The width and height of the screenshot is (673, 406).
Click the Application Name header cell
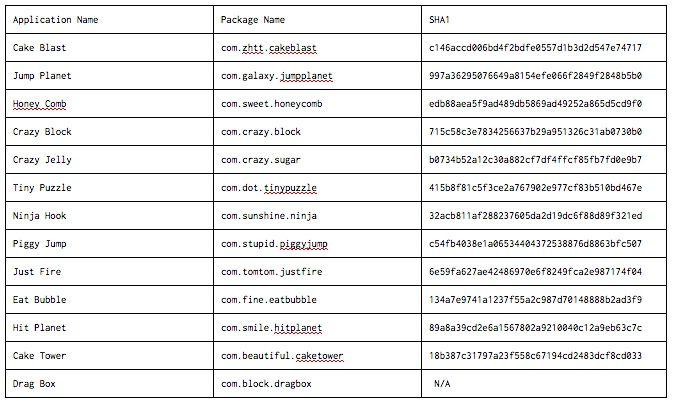pos(109,20)
